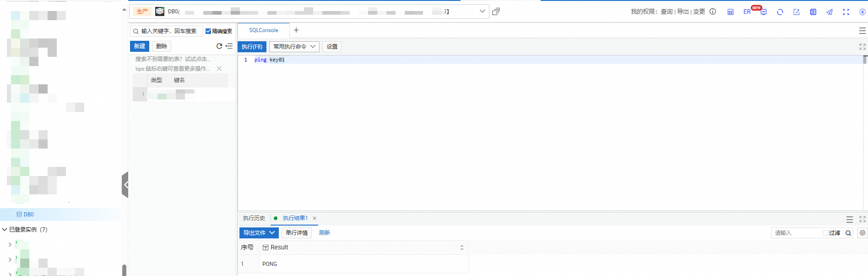
Task: Click the 类型 column header
Action: [x=157, y=80]
